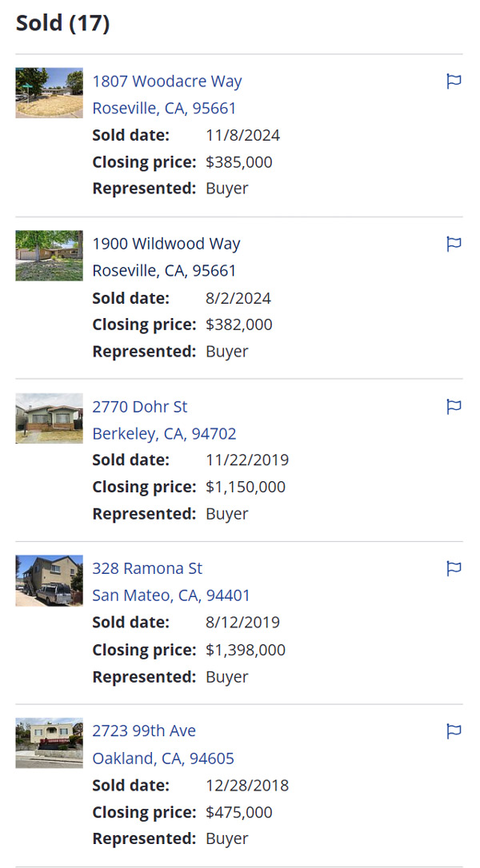Open the 1807 Woodacre Way address link
Screen dimensions: 480x868
pyautogui.click(x=167, y=82)
